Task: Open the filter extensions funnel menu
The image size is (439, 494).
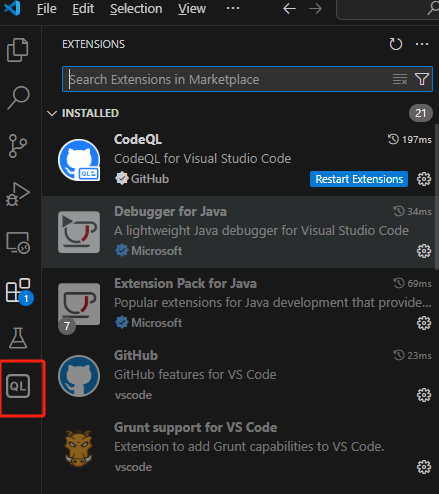Action: (422, 79)
